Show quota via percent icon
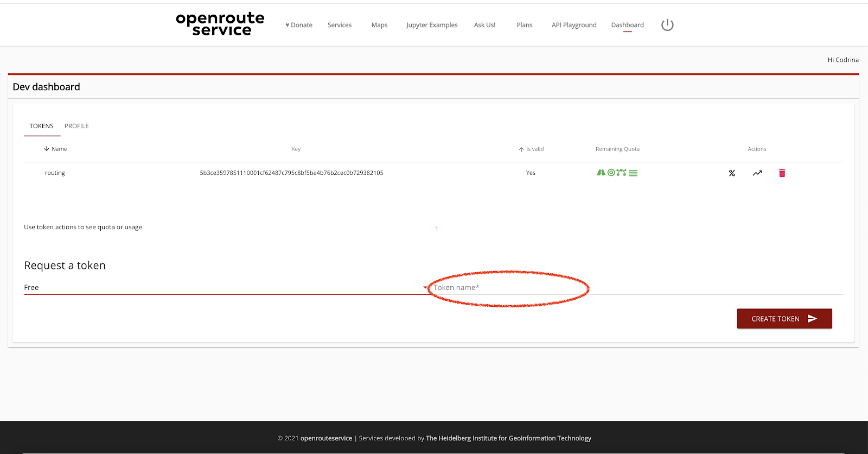 pos(732,173)
